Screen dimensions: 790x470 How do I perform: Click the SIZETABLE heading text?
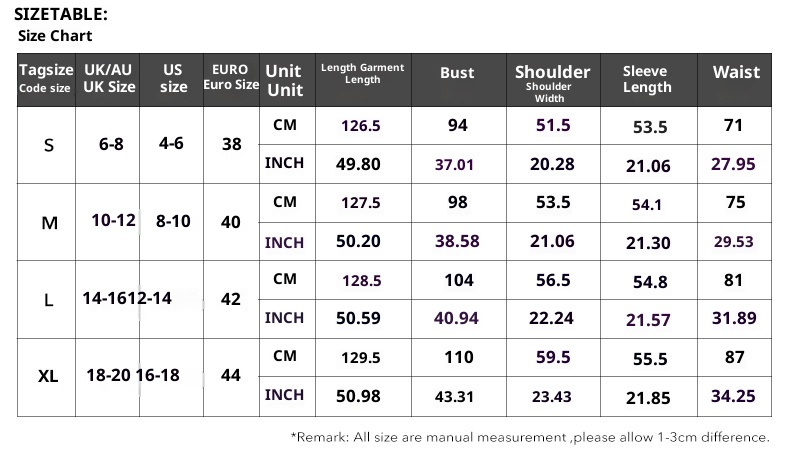[x=61, y=14]
